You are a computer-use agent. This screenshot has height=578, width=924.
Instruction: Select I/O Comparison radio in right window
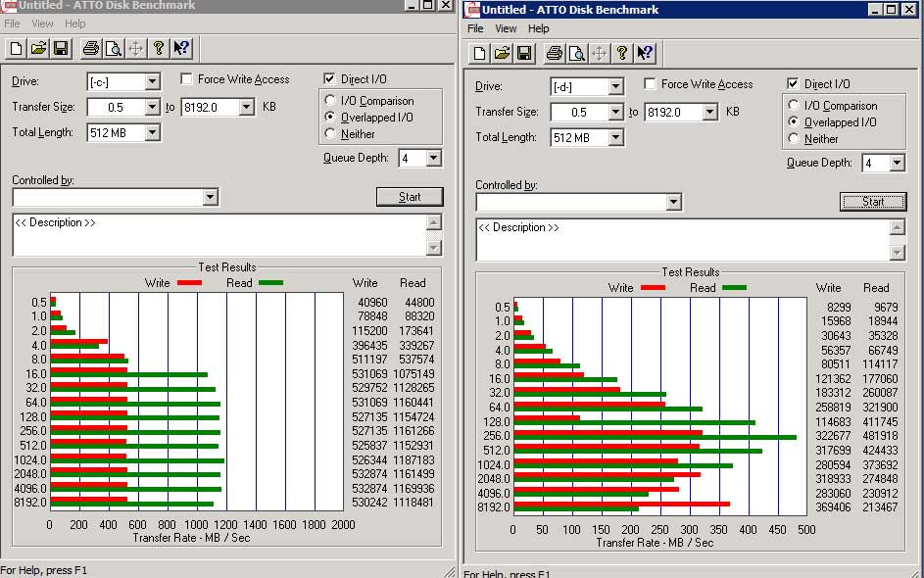coord(793,106)
